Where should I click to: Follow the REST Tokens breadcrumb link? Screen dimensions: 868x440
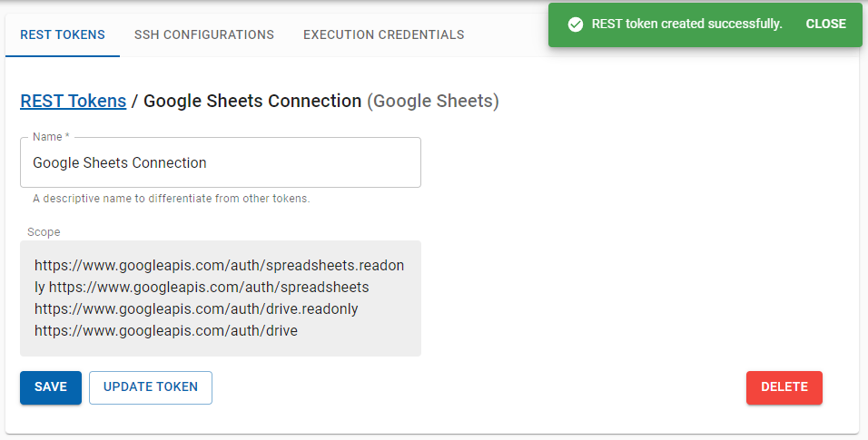pyautogui.click(x=73, y=101)
